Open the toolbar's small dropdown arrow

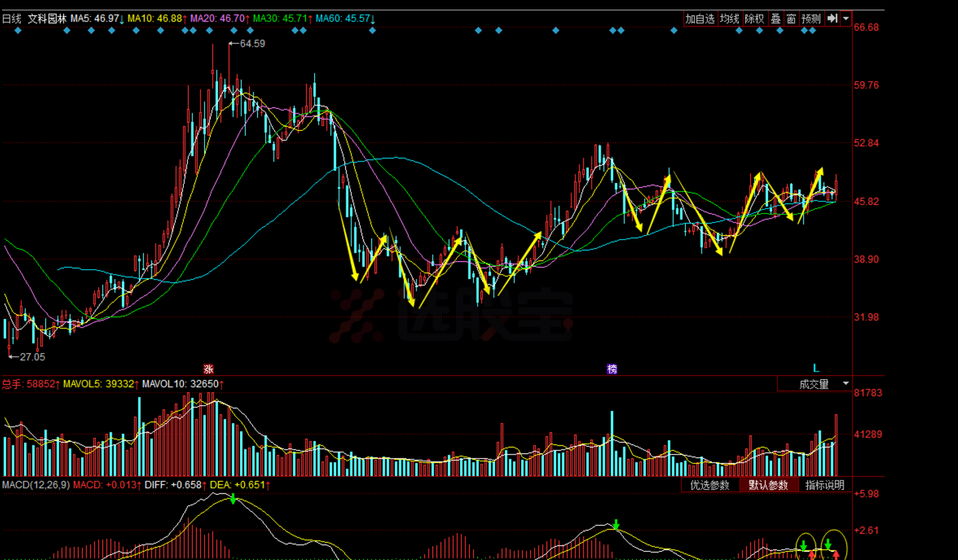[846, 19]
